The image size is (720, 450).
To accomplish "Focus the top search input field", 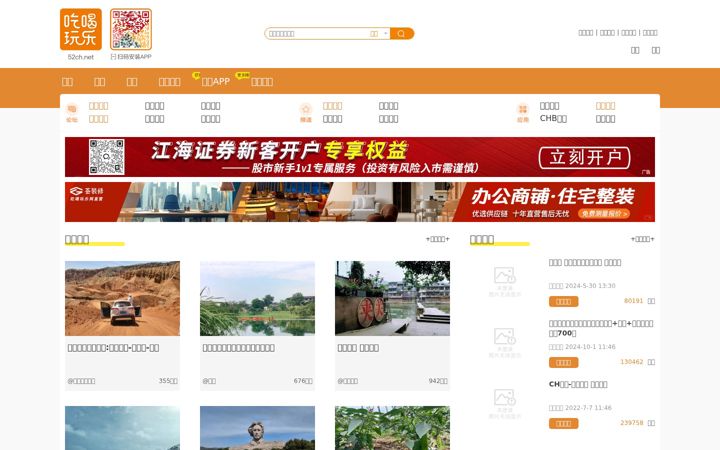I will [317, 34].
